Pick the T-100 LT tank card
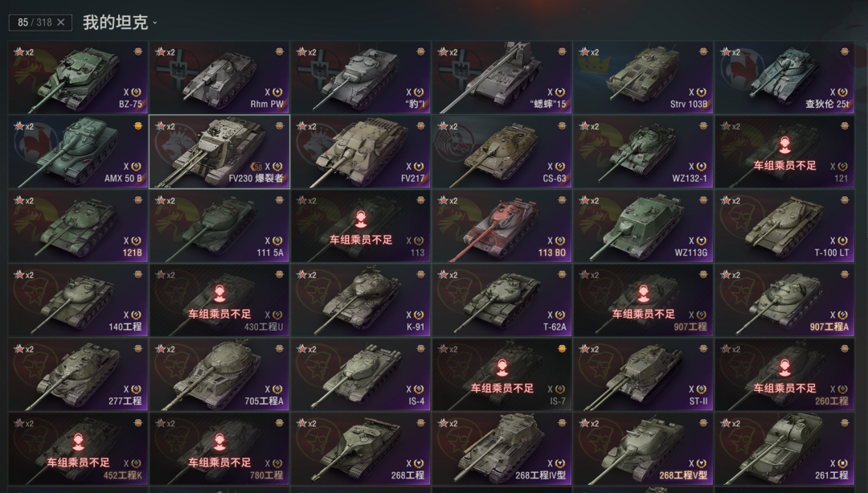Image resolution: width=868 pixels, height=493 pixels. [784, 226]
